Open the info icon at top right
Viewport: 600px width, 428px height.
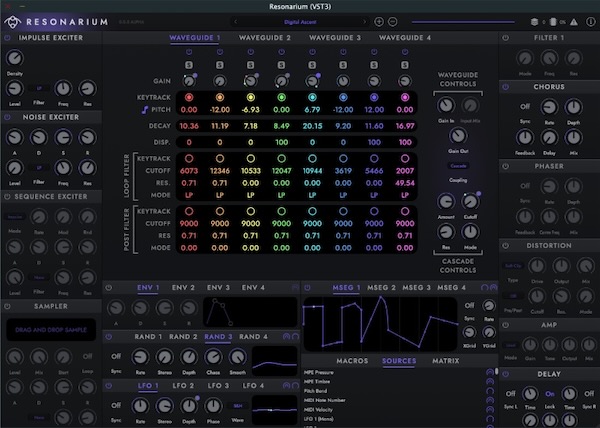point(590,22)
